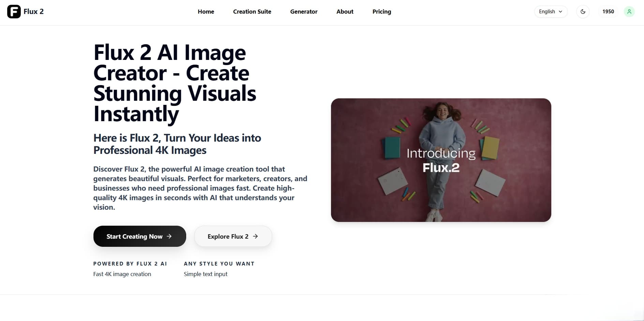644x321 pixels.
Task: Click the Powered by Flux 2 AI label
Action: [x=130, y=264]
